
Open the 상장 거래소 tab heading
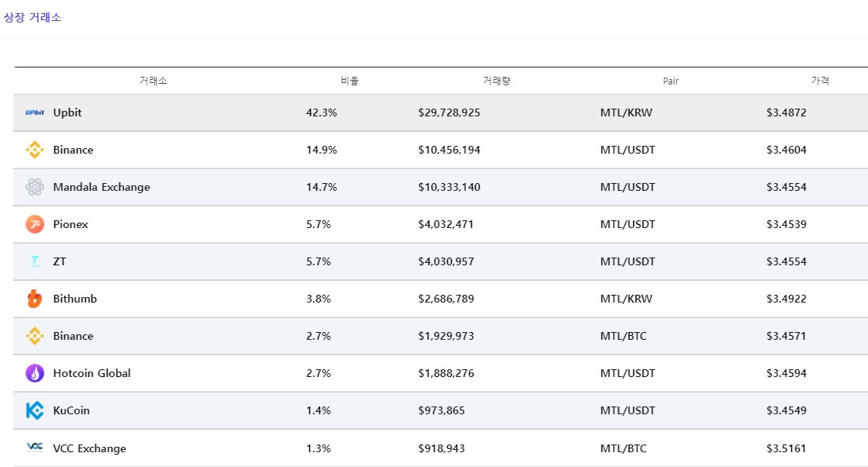click(32, 17)
